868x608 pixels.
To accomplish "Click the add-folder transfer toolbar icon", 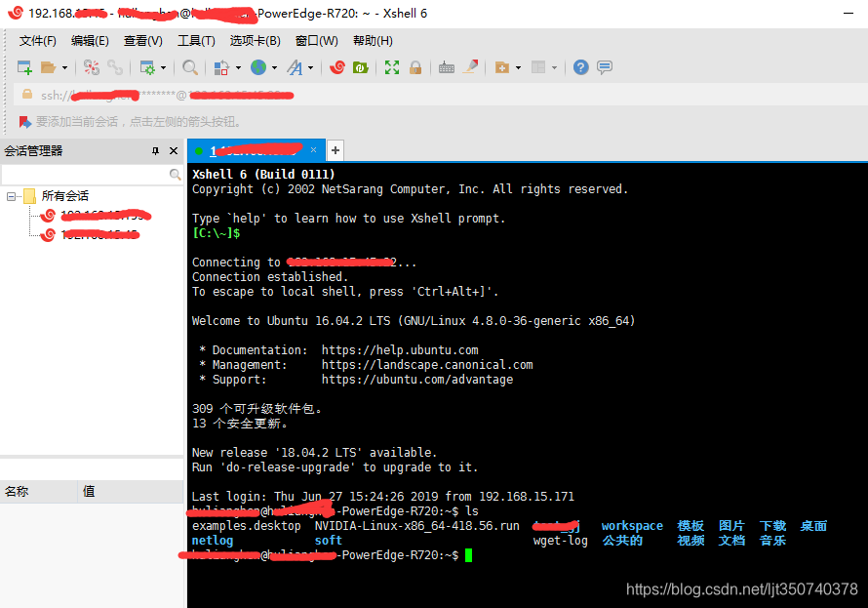I will (502, 67).
